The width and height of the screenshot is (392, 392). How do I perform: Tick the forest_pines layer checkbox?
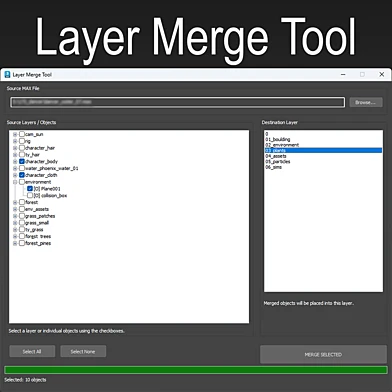click(x=22, y=243)
